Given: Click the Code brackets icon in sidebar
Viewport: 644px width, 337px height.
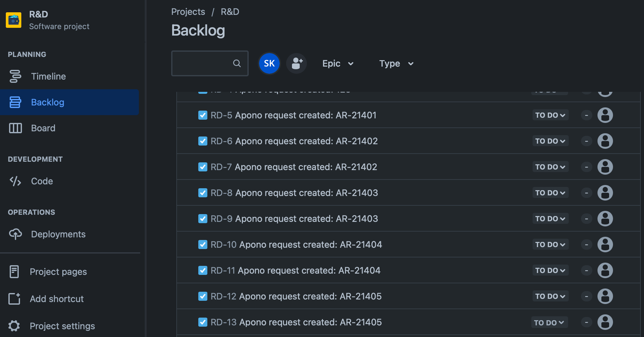Looking at the screenshot, I should 15,181.
